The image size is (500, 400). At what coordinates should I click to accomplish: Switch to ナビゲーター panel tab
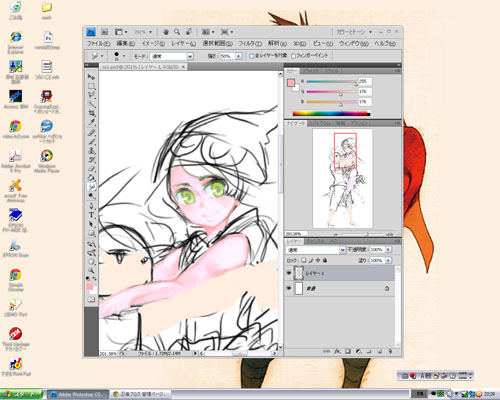[295, 123]
